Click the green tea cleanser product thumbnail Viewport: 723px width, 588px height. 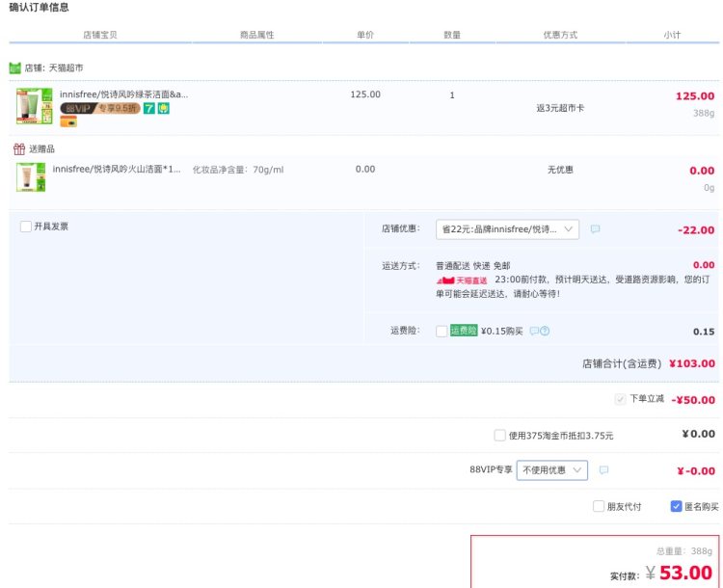(x=35, y=106)
